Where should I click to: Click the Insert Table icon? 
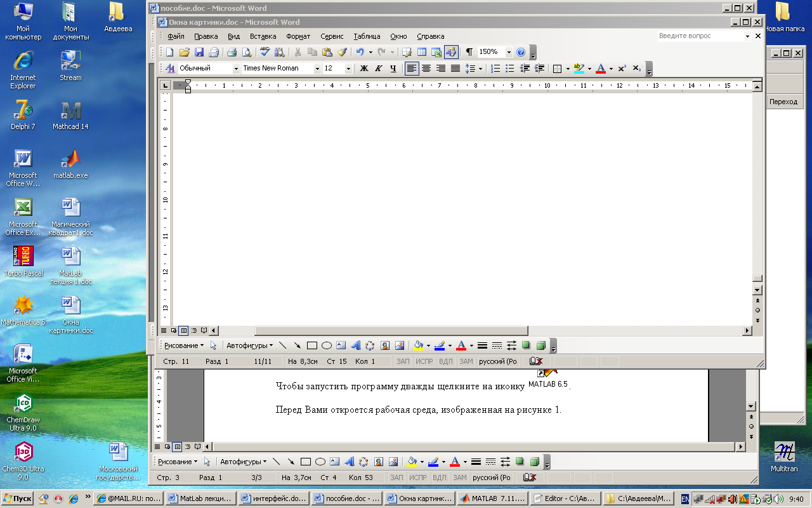click(x=421, y=52)
